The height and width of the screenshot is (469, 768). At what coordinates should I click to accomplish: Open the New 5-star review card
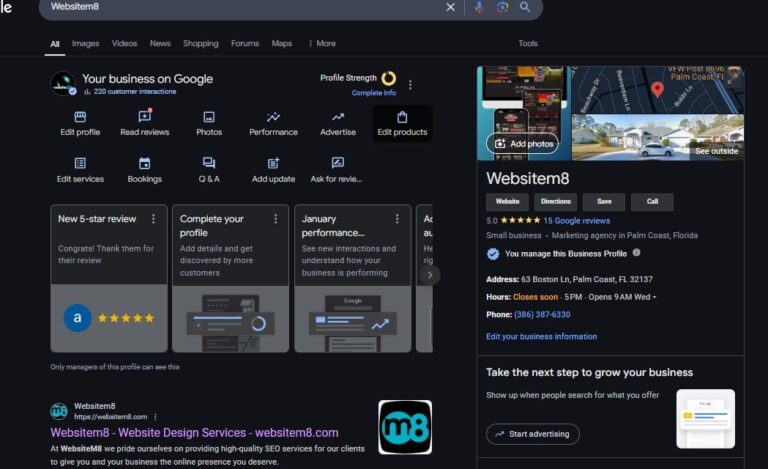point(109,278)
